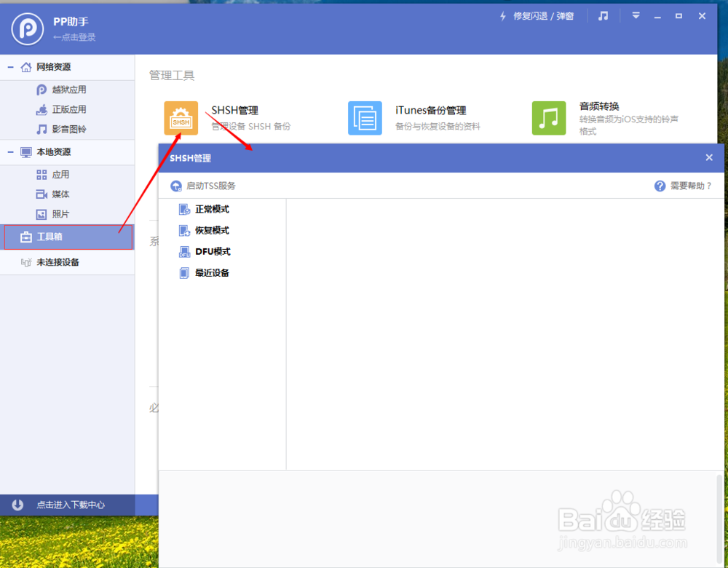
Task: Click the DFU模式 device icon
Action: [x=184, y=252]
